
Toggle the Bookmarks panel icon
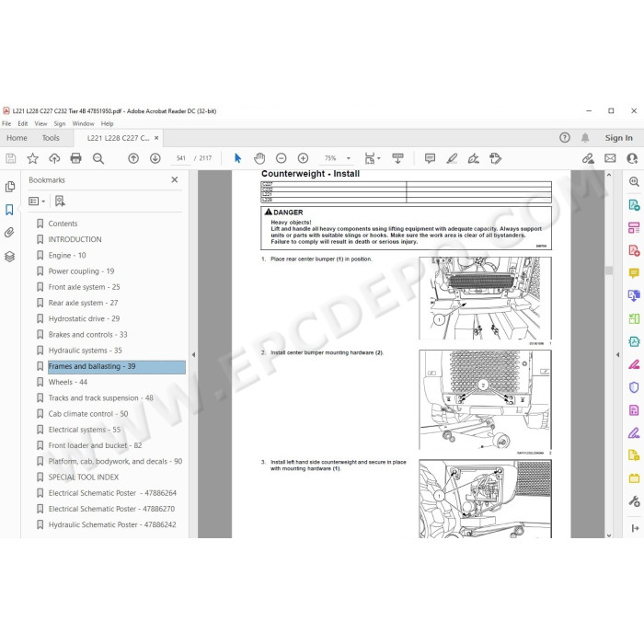(9, 210)
